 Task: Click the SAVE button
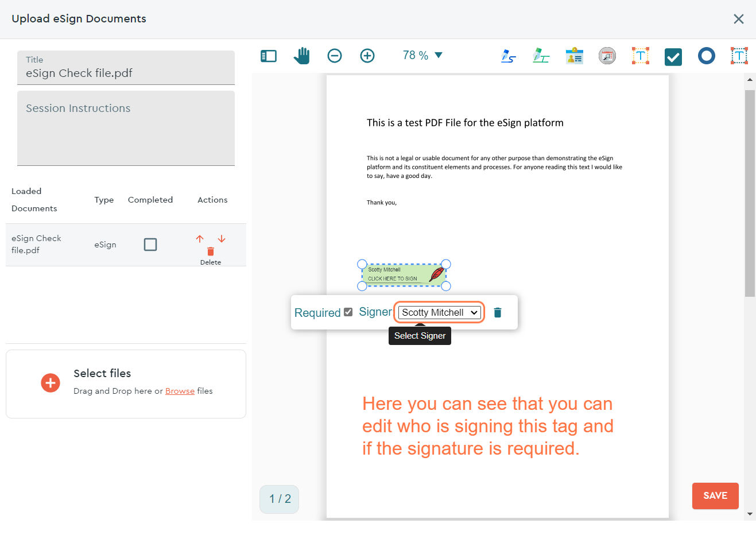coord(715,496)
